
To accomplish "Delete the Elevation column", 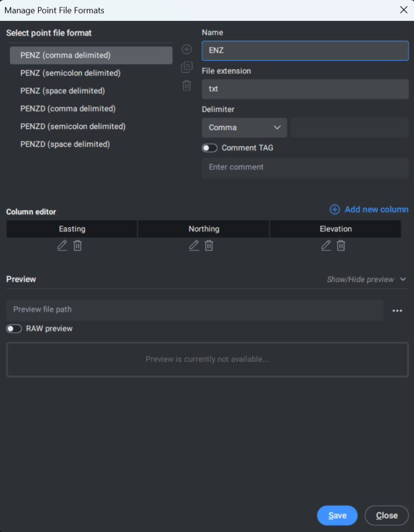I will (x=341, y=245).
